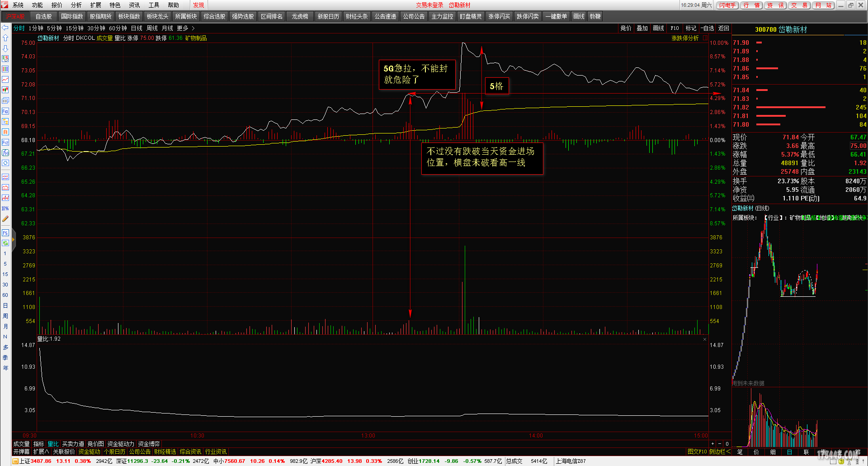Click the 0 reset zoom button below chart
This screenshot has width=868, height=466.
(727, 444)
